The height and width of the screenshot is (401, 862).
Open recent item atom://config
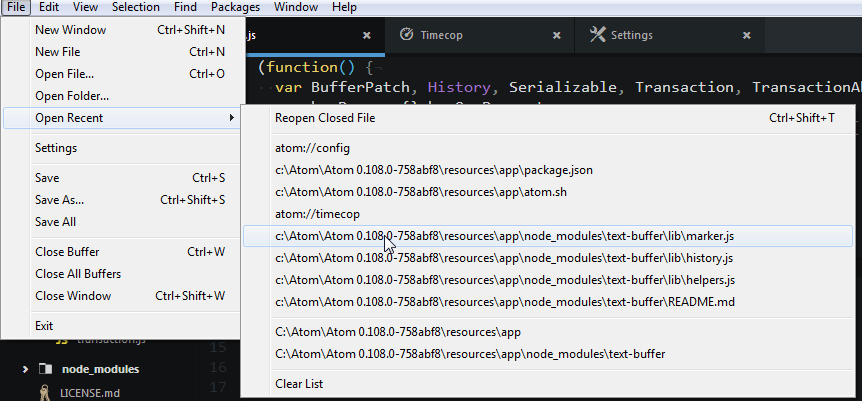(x=548, y=149)
